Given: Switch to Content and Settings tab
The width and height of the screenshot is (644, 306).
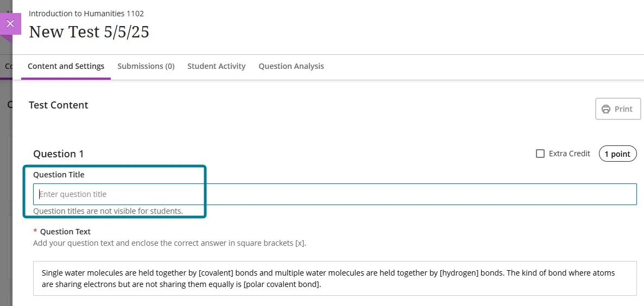Looking at the screenshot, I should pyautogui.click(x=66, y=66).
